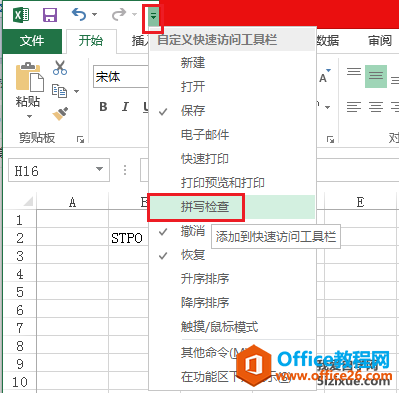The height and width of the screenshot is (393, 399).
Task: Click the Save icon in quick access toolbar
Action: coord(50,15)
